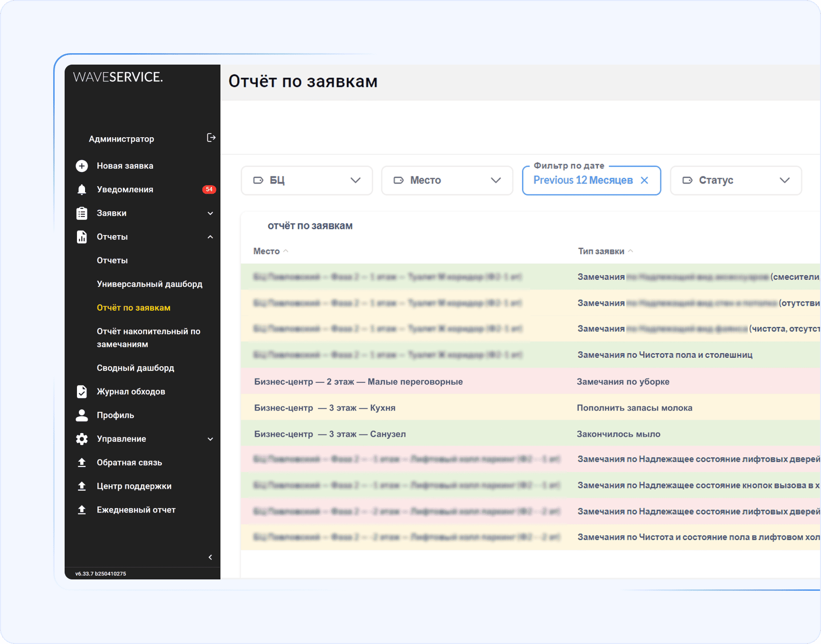Image resolution: width=821 pixels, height=644 pixels.
Task: Click the clipboard icon beside Заявки
Action: tap(82, 213)
